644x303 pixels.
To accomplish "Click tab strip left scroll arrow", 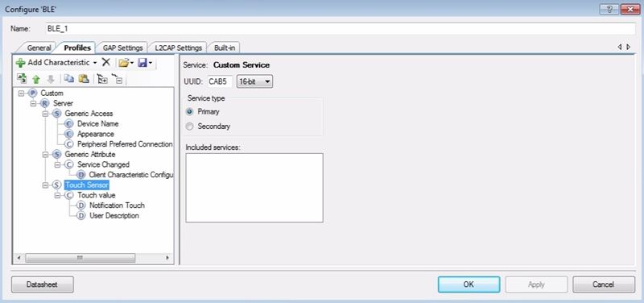I will 620,48.
